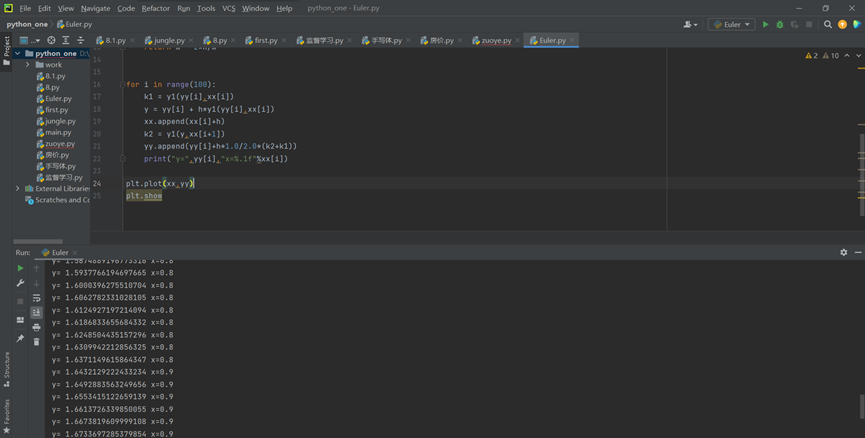
Task: Open Run panel settings gear
Action: click(x=843, y=252)
